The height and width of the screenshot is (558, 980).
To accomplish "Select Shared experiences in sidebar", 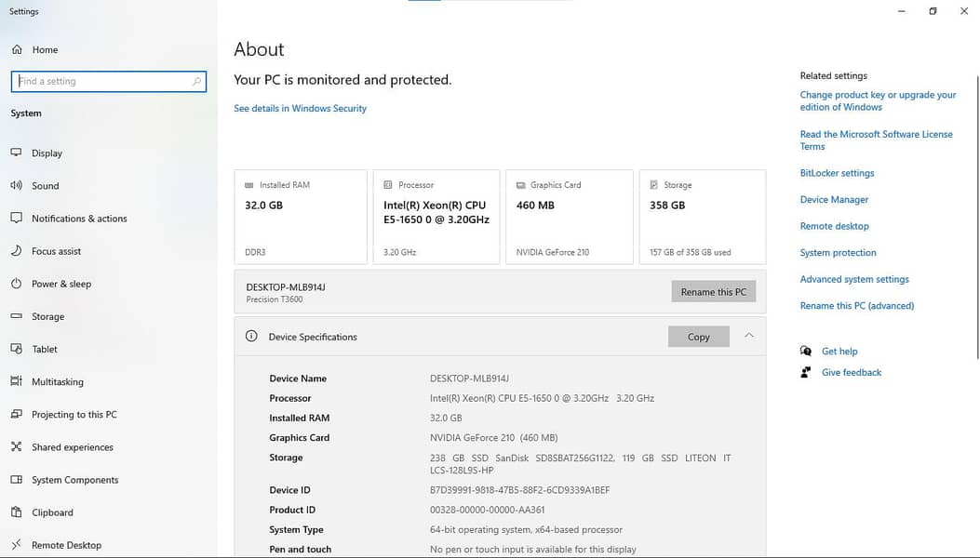I will tap(109, 446).
